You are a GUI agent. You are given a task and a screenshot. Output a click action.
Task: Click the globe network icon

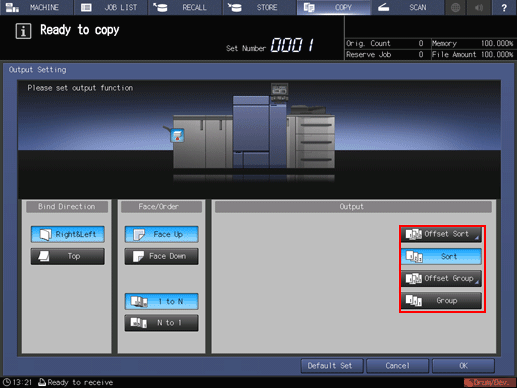click(455, 7)
